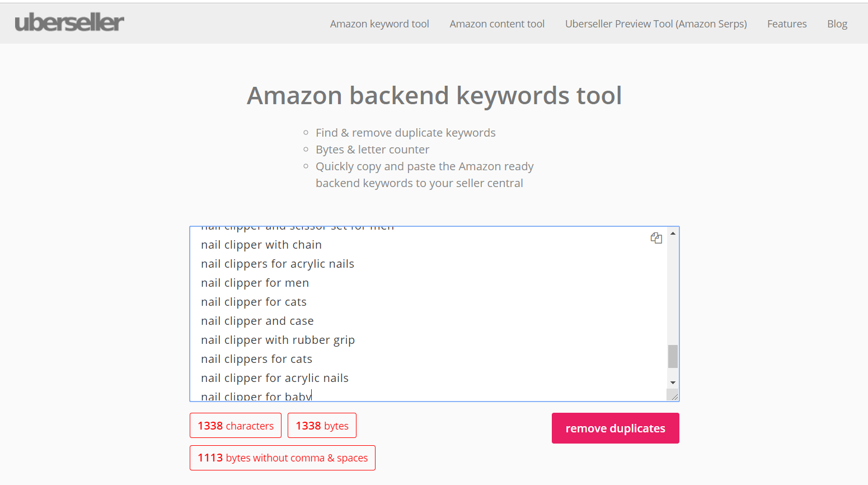Click 'Bytes & letter counter' bullet
This screenshot has width=868, height=485.
pyautogui.click(x=373, y=150)
